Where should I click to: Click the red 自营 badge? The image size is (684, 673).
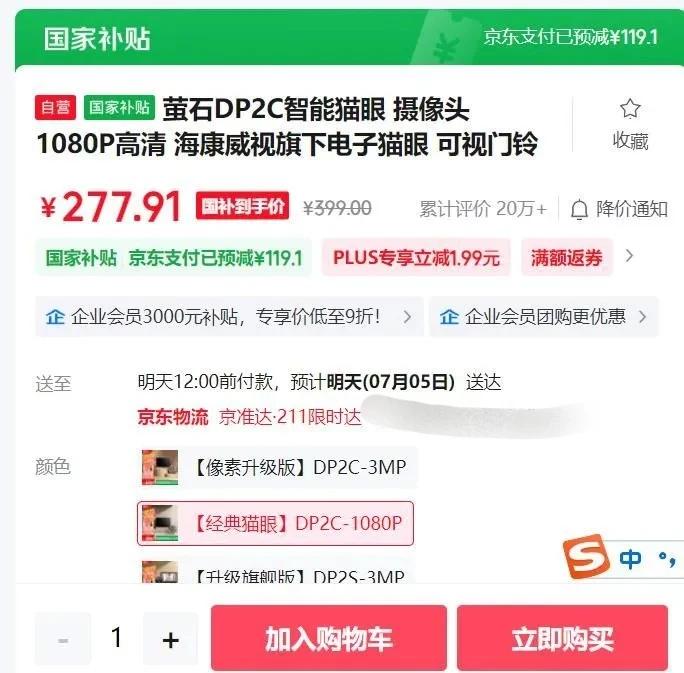pyautogui.click(x=55, y=107)
